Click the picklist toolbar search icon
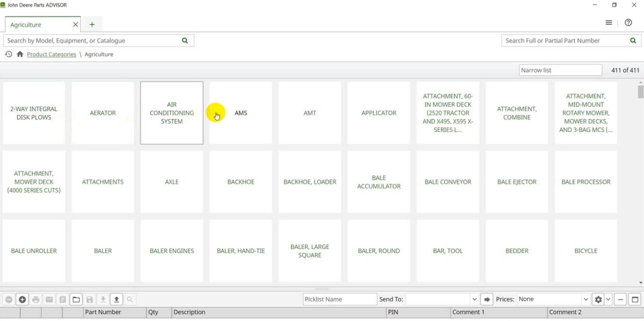Screen dimensions: 644x321 coord(130,300)
